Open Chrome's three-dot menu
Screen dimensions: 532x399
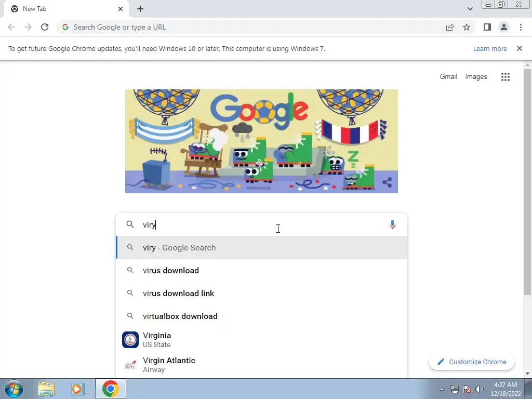click(x=521, y=27)
